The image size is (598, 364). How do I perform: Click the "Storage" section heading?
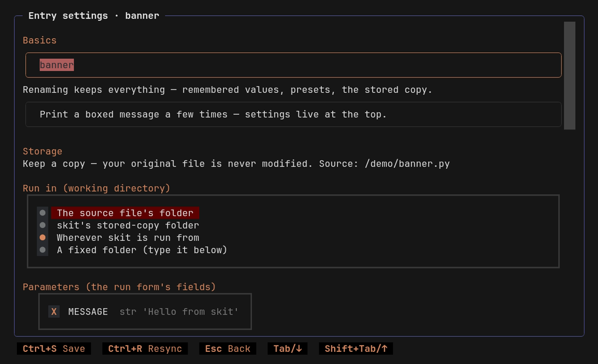tap(43, 151)
